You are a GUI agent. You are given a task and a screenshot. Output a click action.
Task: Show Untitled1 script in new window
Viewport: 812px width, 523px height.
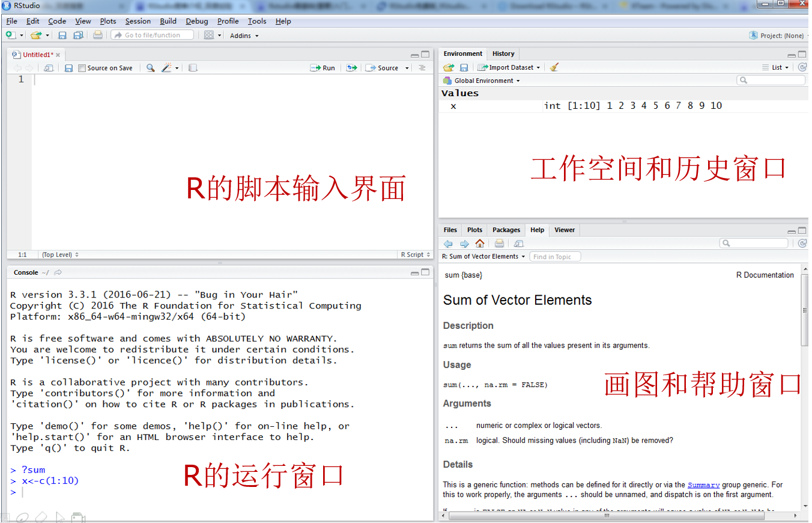pos(49,68)
